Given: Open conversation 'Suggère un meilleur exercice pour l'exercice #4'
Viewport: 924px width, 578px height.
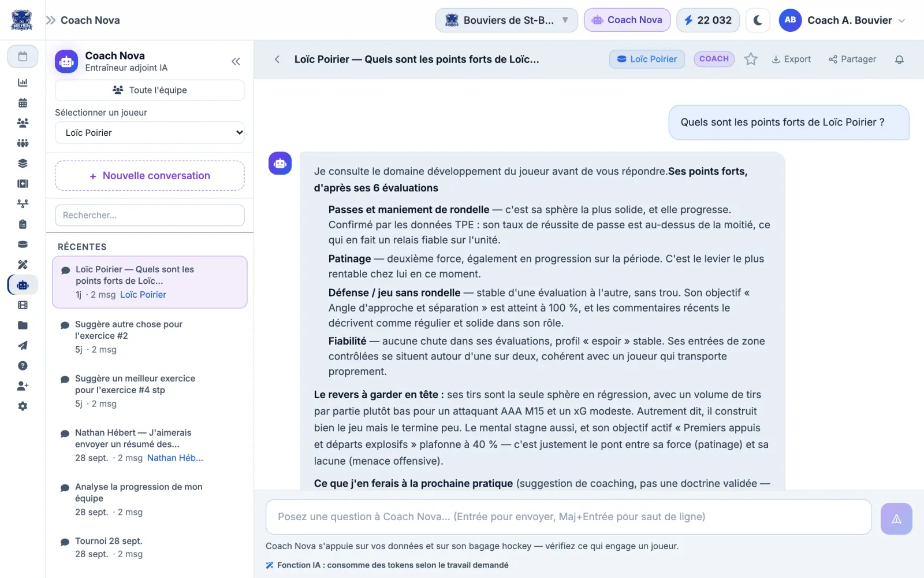Looking at the screenshot, I should click(x=150, y=391).
